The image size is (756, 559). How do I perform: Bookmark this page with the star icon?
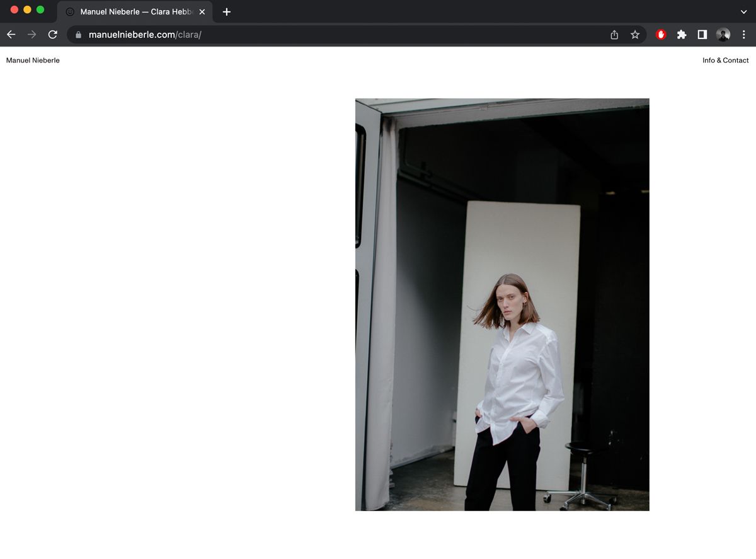click(635, 35)
